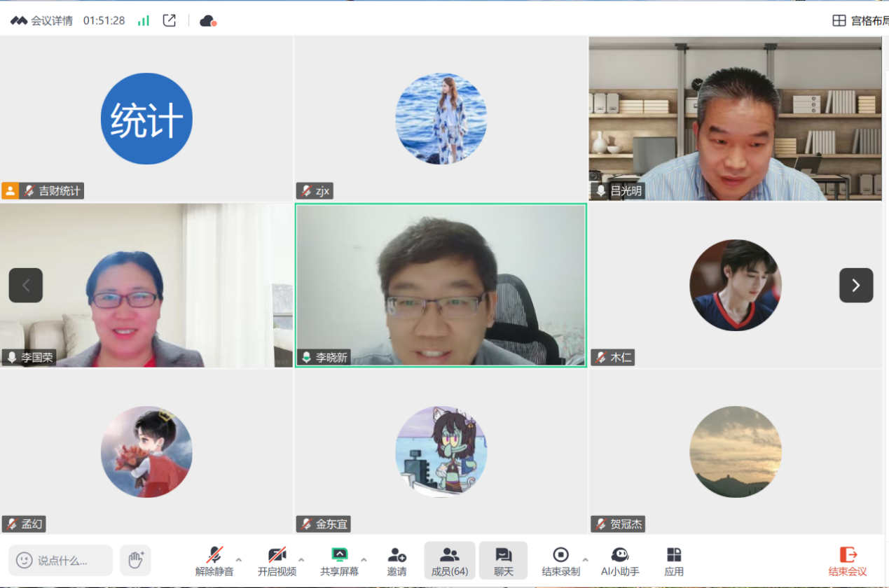This screenshot has width=889, height=588.
Task: Click the network signal strength icon
Action: click(144, 20)
